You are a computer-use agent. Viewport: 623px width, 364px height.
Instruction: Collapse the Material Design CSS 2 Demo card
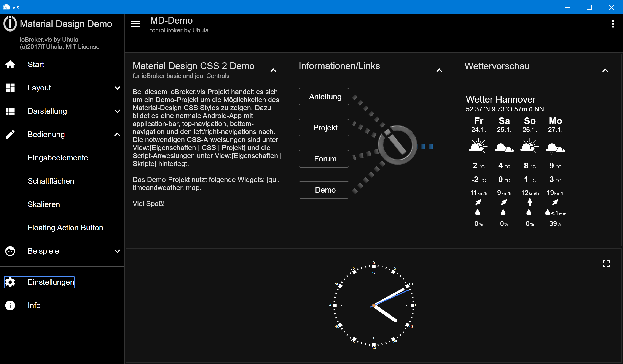point(273,71)
